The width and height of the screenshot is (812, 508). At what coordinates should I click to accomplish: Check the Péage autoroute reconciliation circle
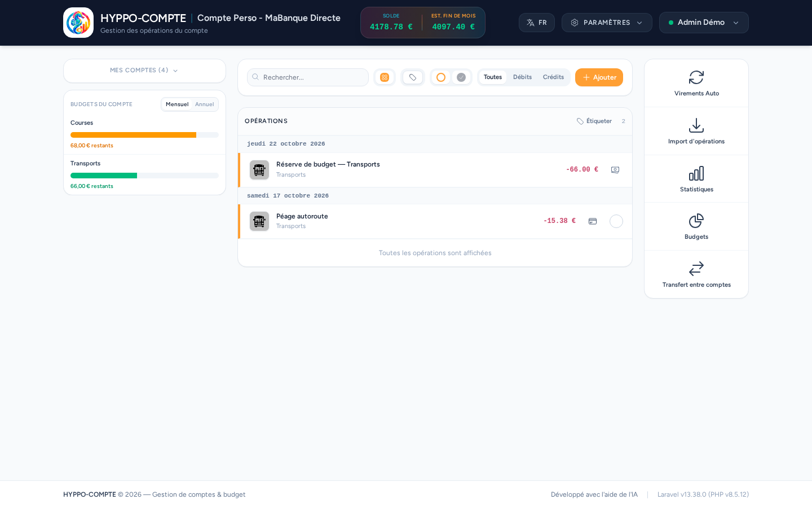coord(616,221)
